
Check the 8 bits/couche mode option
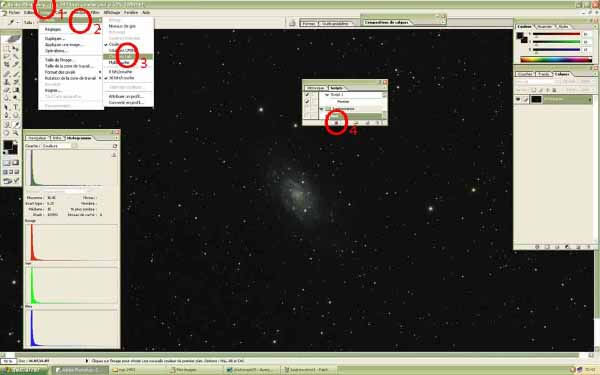pyautogui.click(x=121, y=72)
